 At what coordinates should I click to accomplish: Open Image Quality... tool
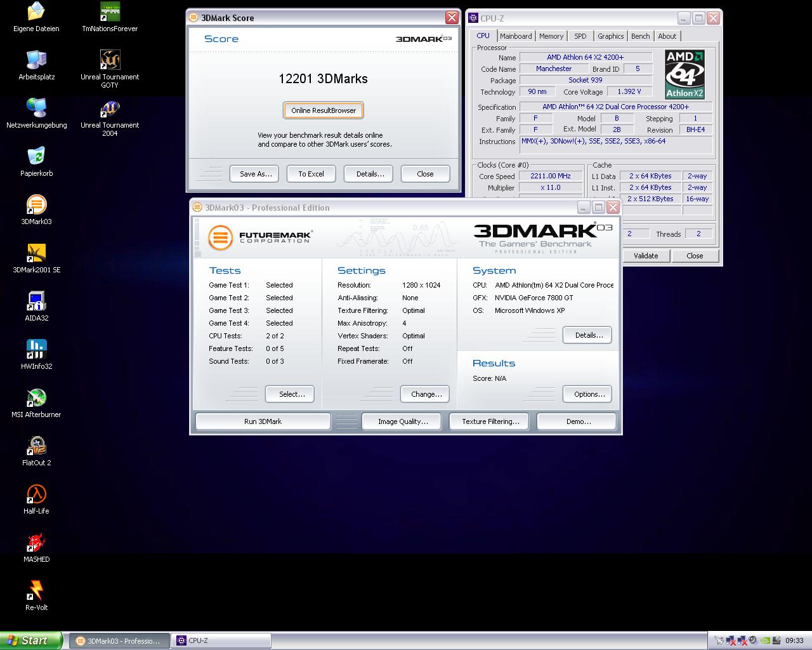point(403,421)
